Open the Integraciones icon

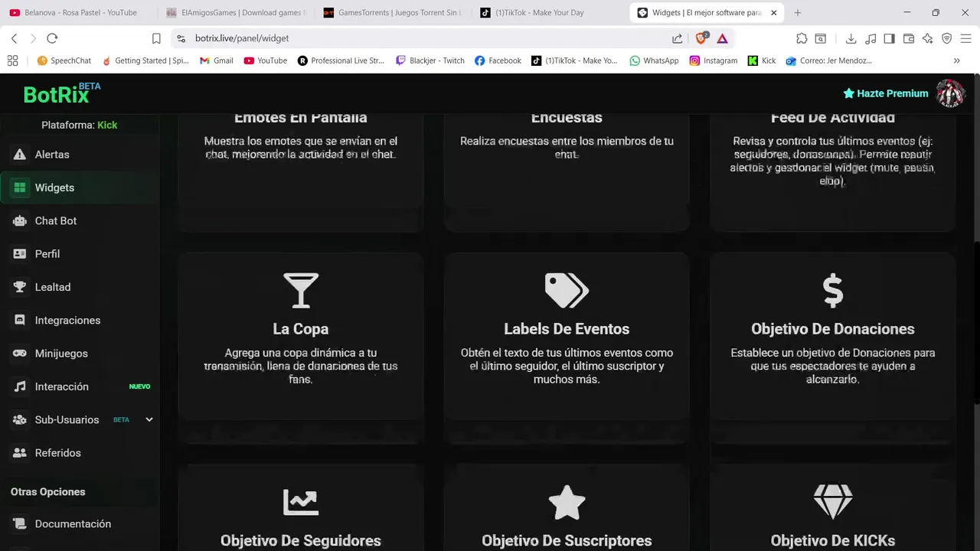pyautogui.click(x=20, y=320)
